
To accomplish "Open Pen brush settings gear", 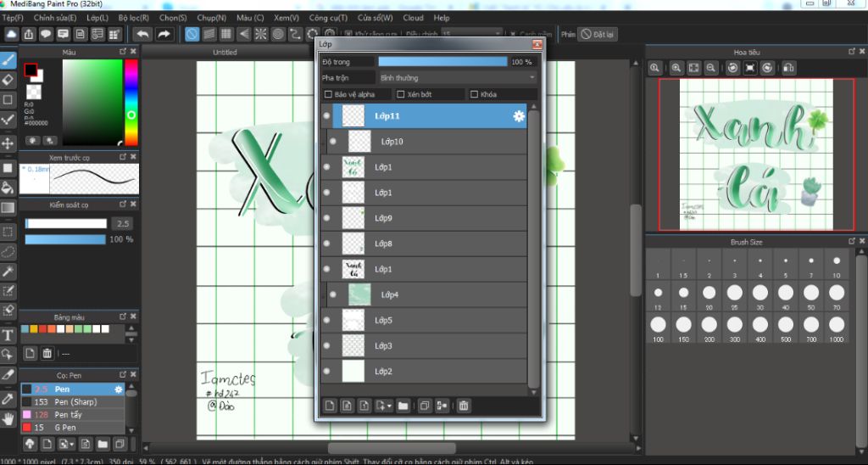I will coord(118,389).
